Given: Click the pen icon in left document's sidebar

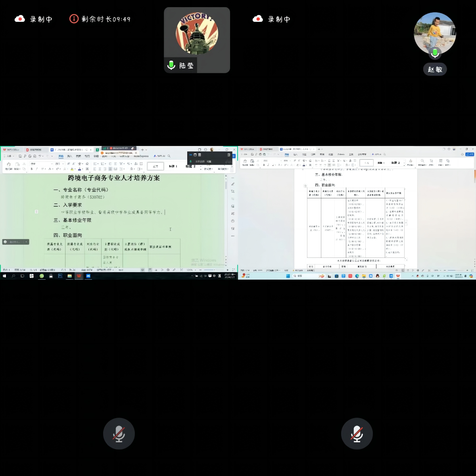Looking at the screenshot, I should [233, 184].
